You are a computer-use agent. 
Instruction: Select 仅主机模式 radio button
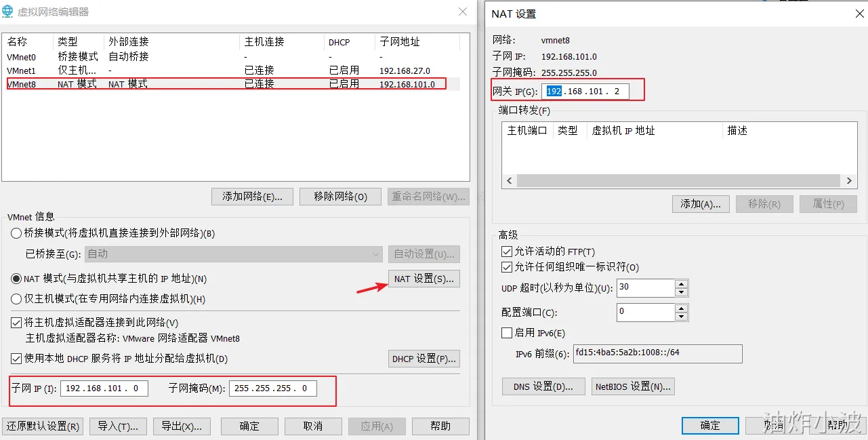click(16, 299)
